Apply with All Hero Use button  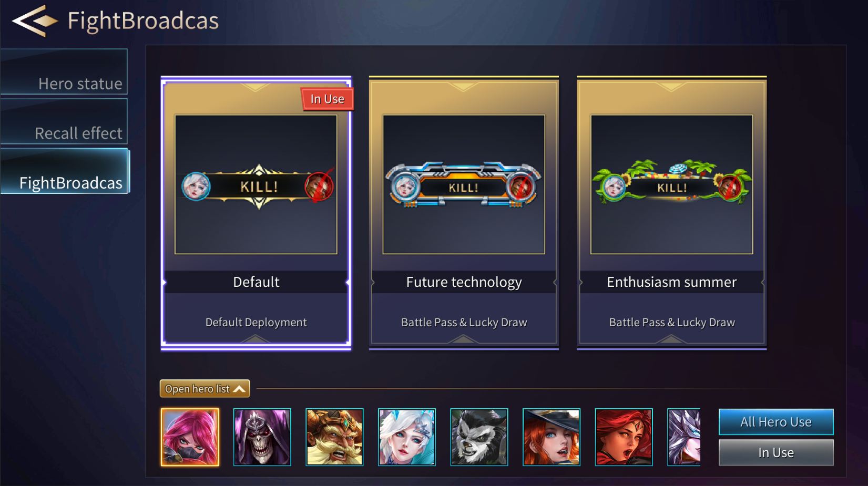pyautogui.click(x=776, y=422)
